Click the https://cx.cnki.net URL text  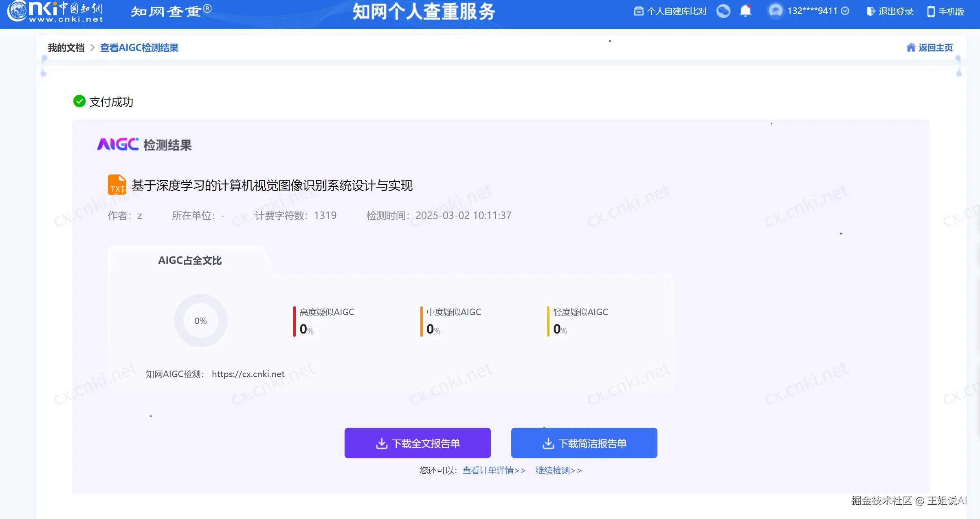(x=248, y=374)
